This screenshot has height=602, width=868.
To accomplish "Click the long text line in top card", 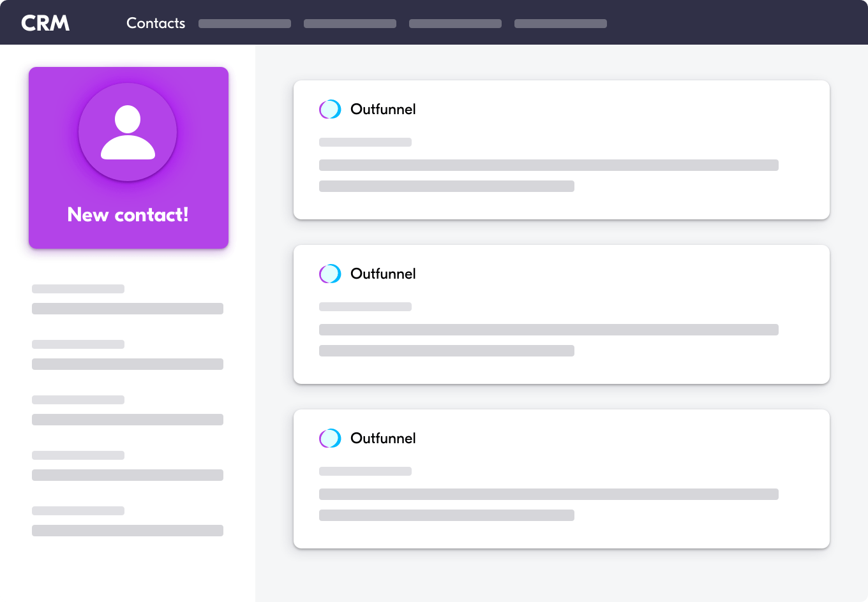I will tap(548, 165).
